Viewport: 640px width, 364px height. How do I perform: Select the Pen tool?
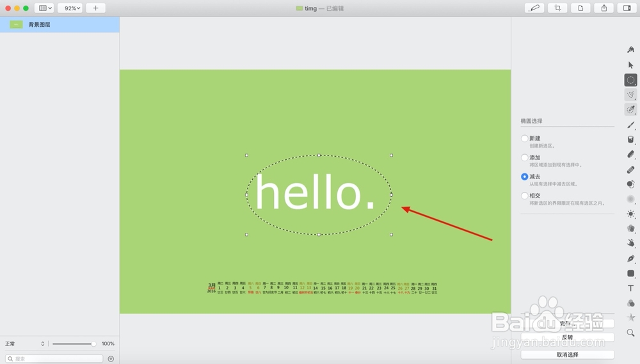point(630,258)
